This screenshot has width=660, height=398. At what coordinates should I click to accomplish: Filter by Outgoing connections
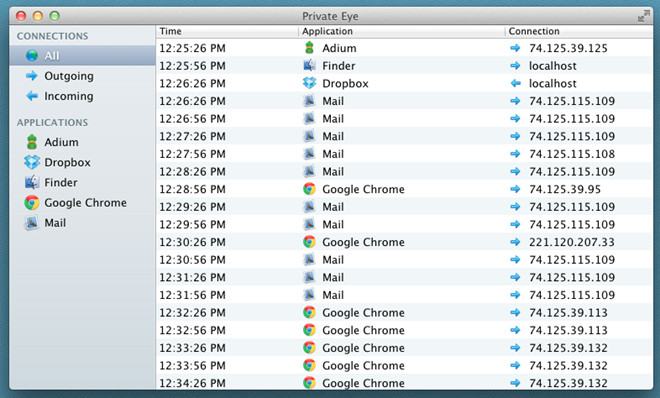point(82,76)
